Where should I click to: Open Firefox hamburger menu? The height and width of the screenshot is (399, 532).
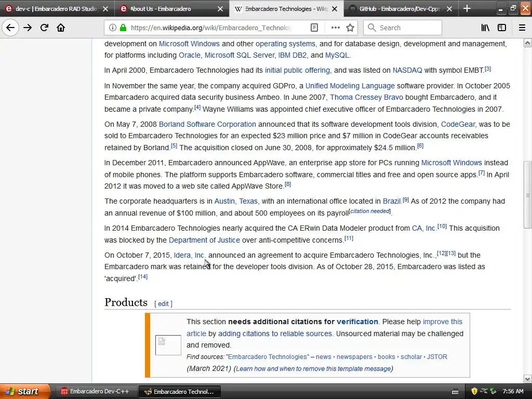pos(522,28)
